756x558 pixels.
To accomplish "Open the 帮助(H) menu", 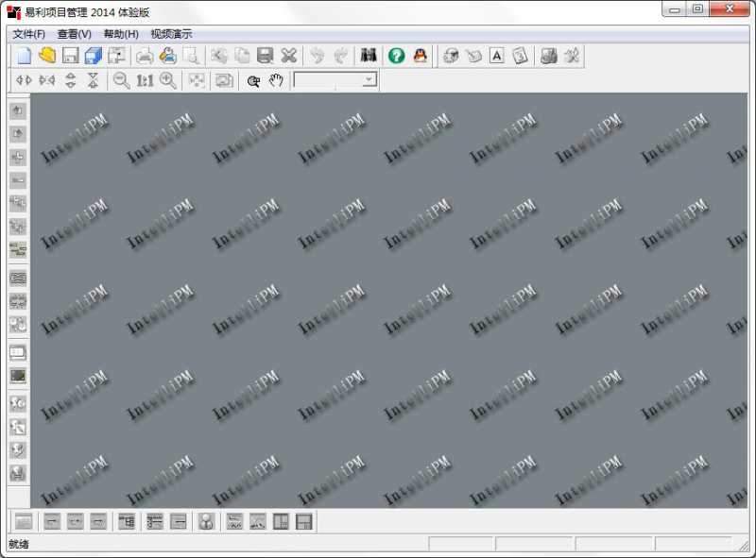I will pos(121,34).
